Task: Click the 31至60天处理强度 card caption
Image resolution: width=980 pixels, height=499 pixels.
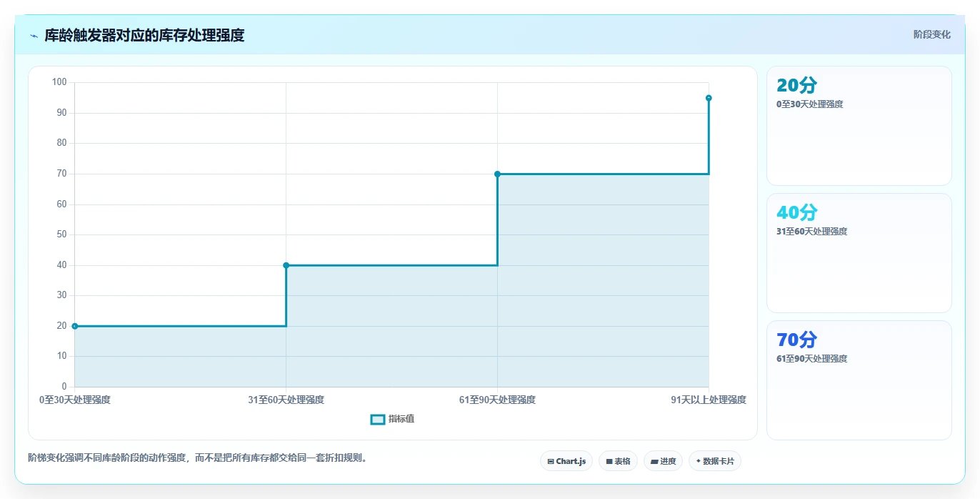Action: coord(812,232)
